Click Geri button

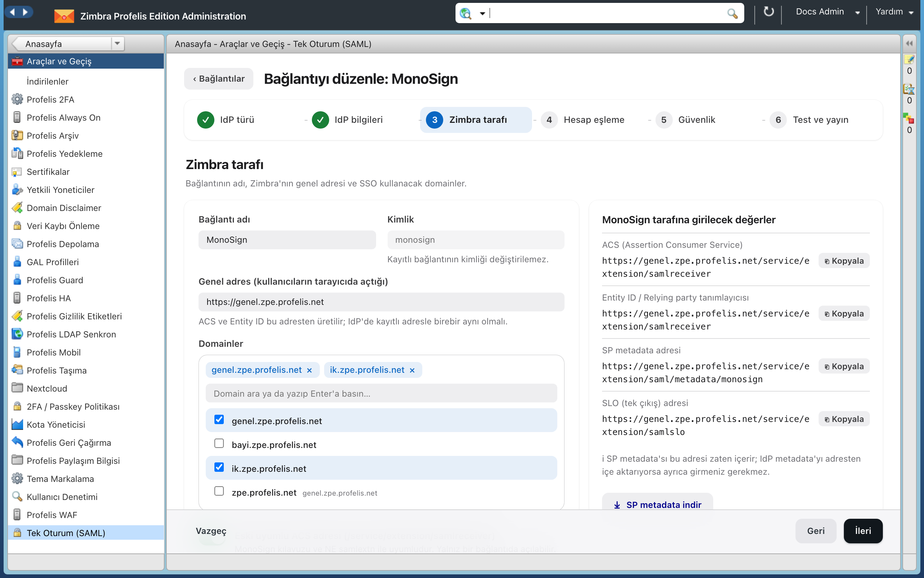[816, 531]
